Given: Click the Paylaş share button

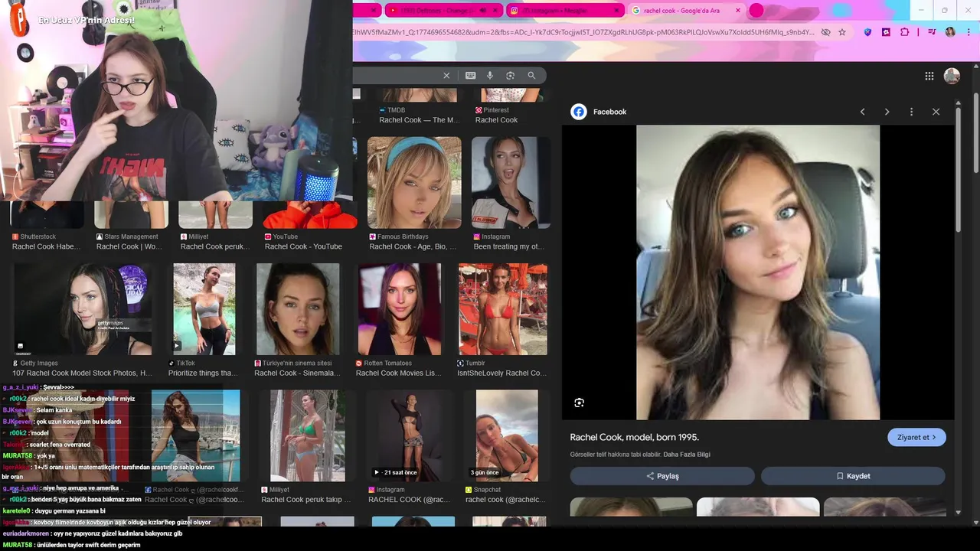Looking at the screenshot, I should (x=662, y=476).
